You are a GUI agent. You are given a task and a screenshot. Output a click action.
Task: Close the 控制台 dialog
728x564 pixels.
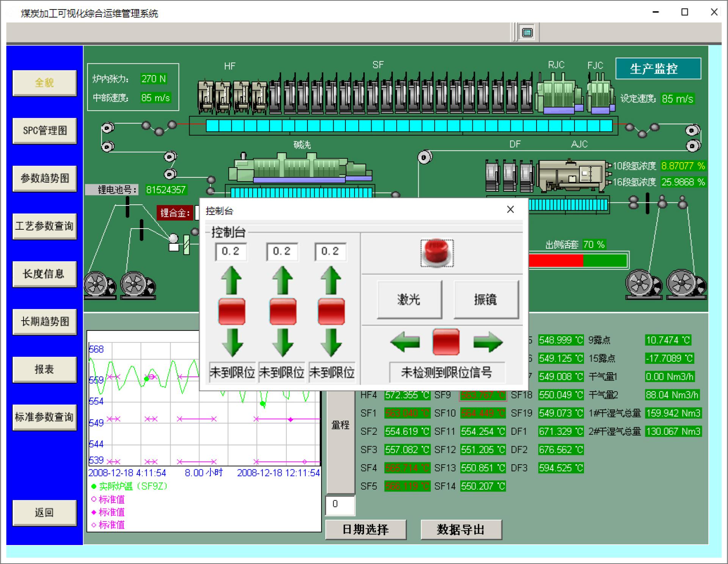pyautogui.click(x=510, y=210)
